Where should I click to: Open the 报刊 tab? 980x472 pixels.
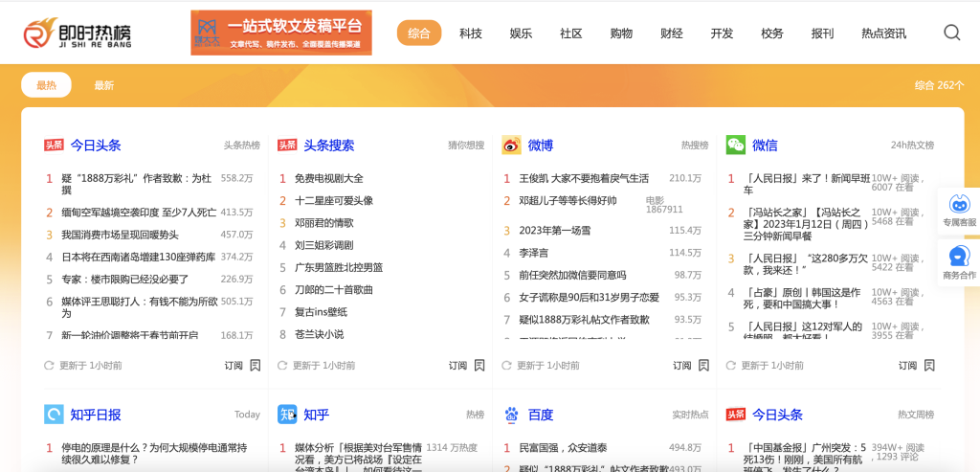click(x=822, y=34)
